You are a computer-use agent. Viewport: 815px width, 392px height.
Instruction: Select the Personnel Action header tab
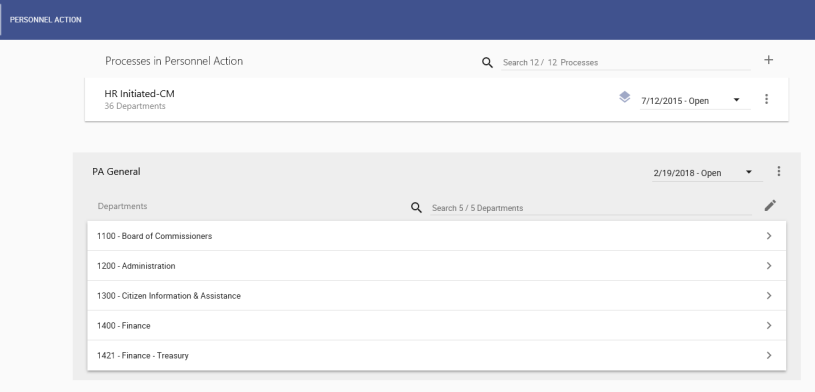(46, 20)
